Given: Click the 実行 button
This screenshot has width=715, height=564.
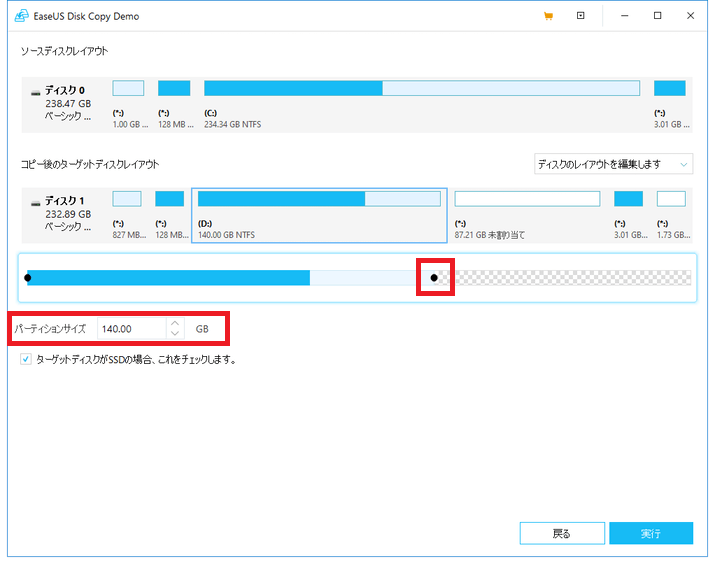Looking at the screenshot, I should click(x=651, y=533).
